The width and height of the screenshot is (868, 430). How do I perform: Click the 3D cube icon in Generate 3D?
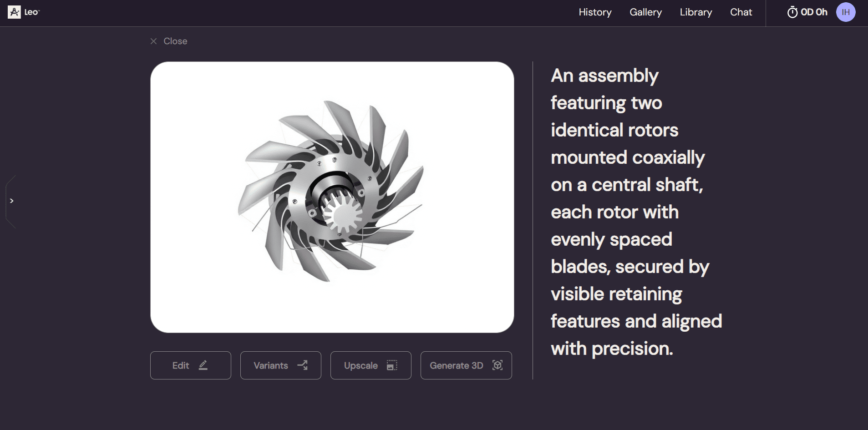coord(497,365)
